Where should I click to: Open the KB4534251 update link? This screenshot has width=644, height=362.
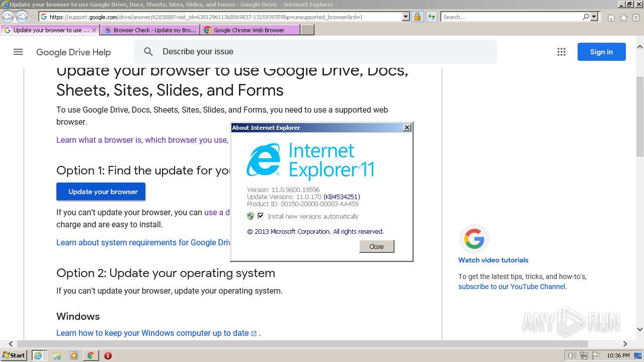(x=342, y=197)
